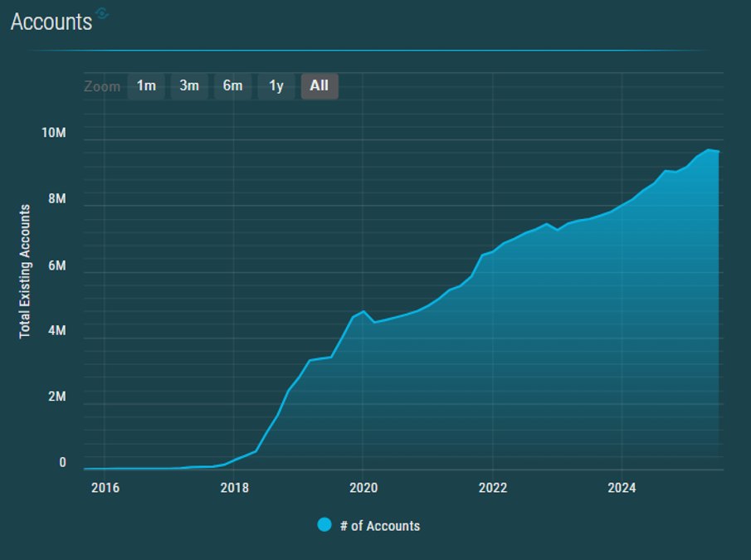Click the 10M y-axis label
Viewport: 751px width, 560px height.
[x=55, y=134]
